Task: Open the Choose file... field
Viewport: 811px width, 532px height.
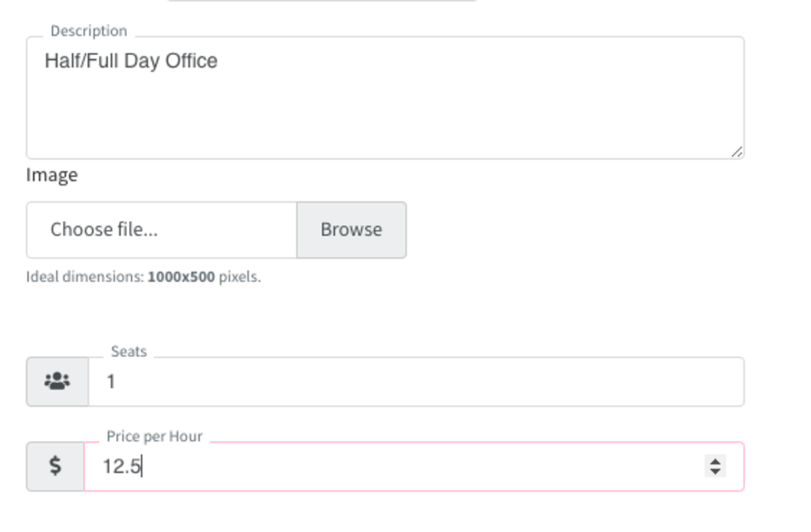Action: point(162,230)
